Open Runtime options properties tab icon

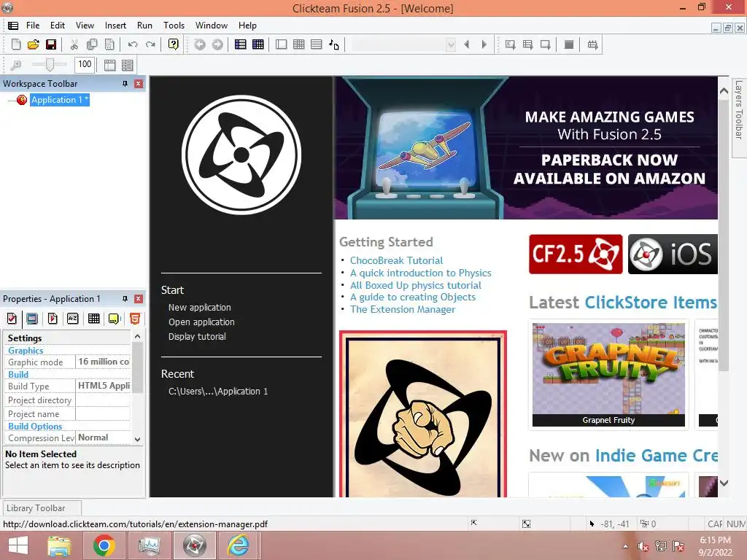pyautogui.click(x=53, y=319)
